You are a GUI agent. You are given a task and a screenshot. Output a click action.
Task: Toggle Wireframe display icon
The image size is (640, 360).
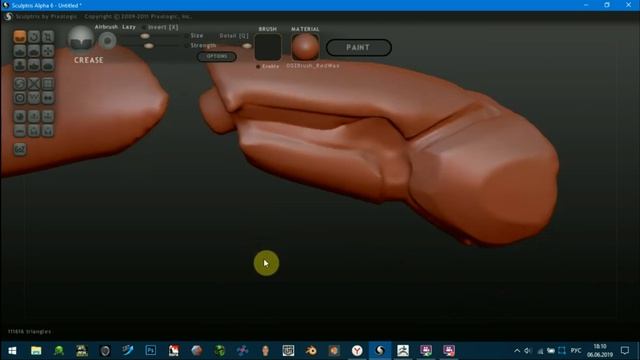click(34, 98)
